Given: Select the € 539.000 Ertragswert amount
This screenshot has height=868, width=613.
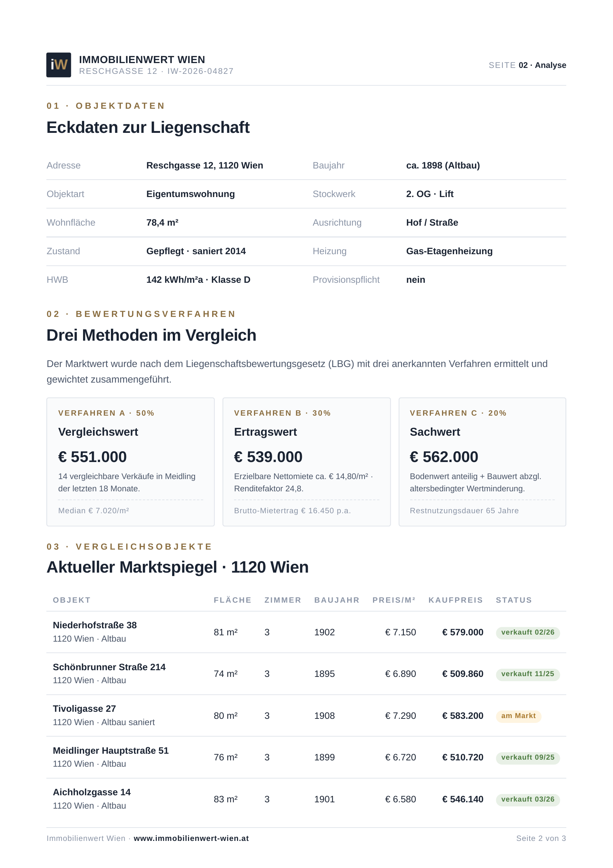Looking at the screenshot, I should [268, 457].
